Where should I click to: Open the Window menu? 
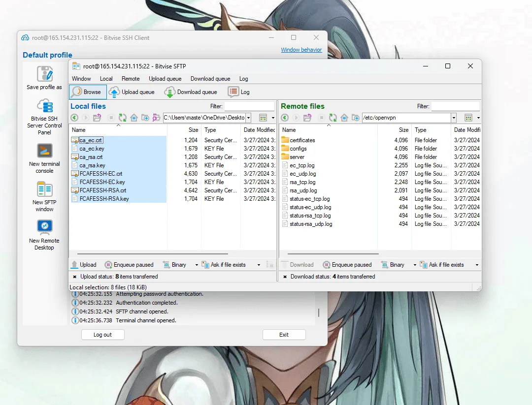coord(81,79)
